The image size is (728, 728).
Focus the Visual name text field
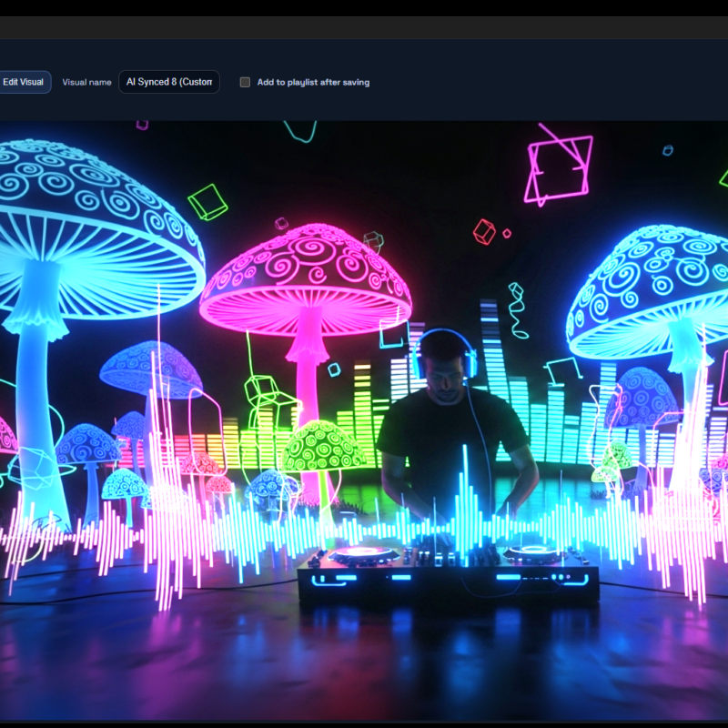[169, 82]
